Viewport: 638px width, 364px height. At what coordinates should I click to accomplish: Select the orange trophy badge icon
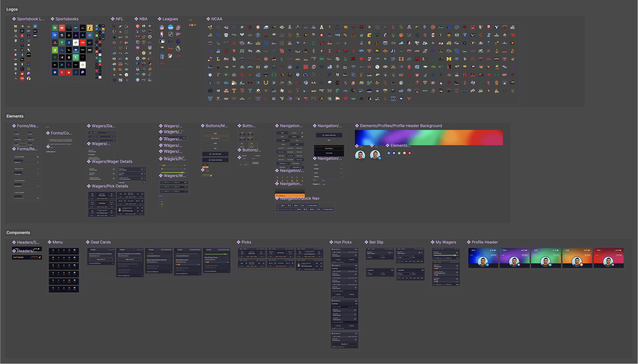point(404,153)
